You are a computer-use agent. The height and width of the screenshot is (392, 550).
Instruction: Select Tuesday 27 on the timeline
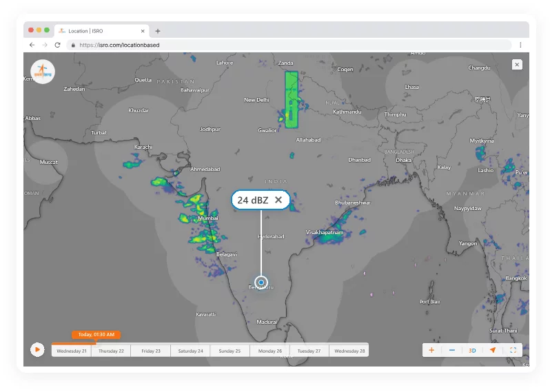[309, 351]
